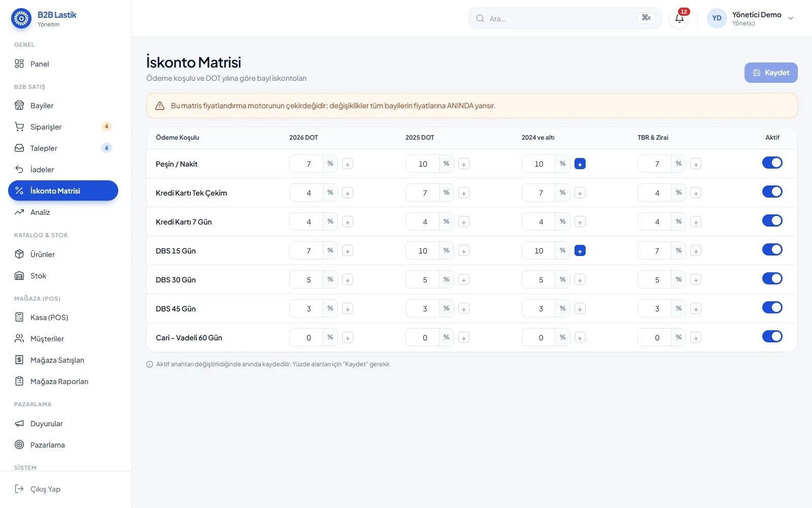The image size is (812, 508).
Task: Click the B2B Lastik logo icon
Action: [21, 18]
